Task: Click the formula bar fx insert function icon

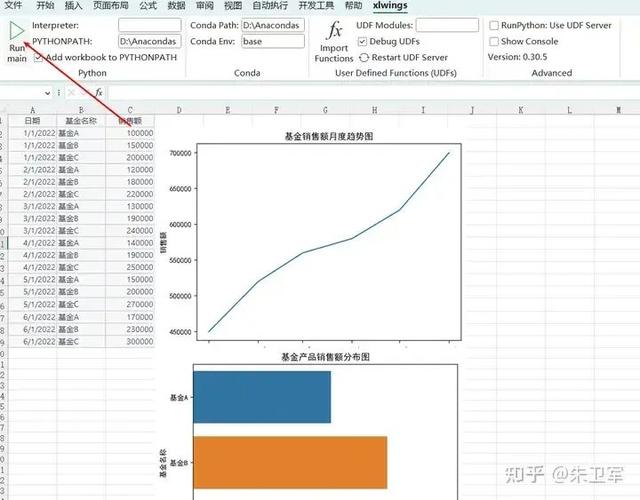Action: click(99, 93)
